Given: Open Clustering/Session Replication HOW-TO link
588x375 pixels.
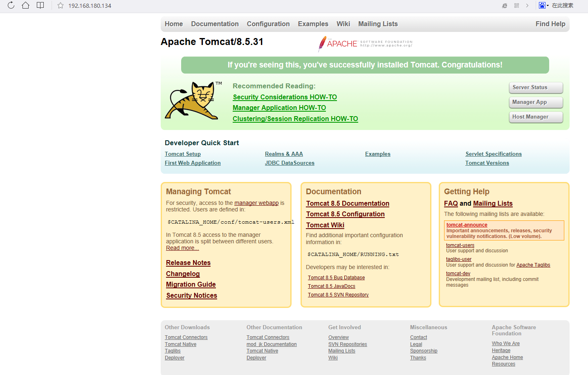Looking at the screenshot, I should click(x=295, y=119).
